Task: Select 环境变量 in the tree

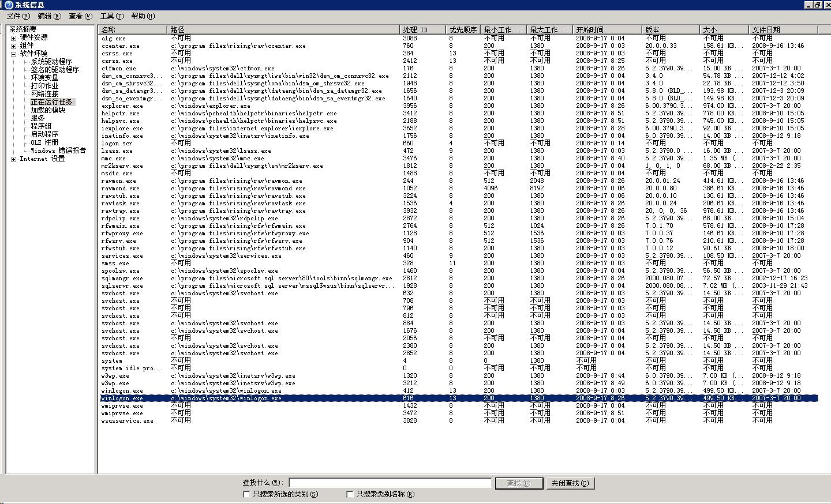Action: 44,78
